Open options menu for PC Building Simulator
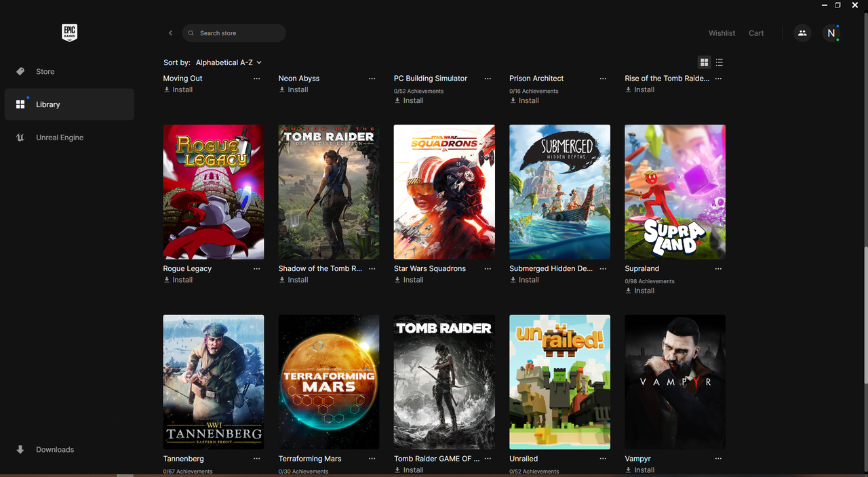 click(488, 79)
